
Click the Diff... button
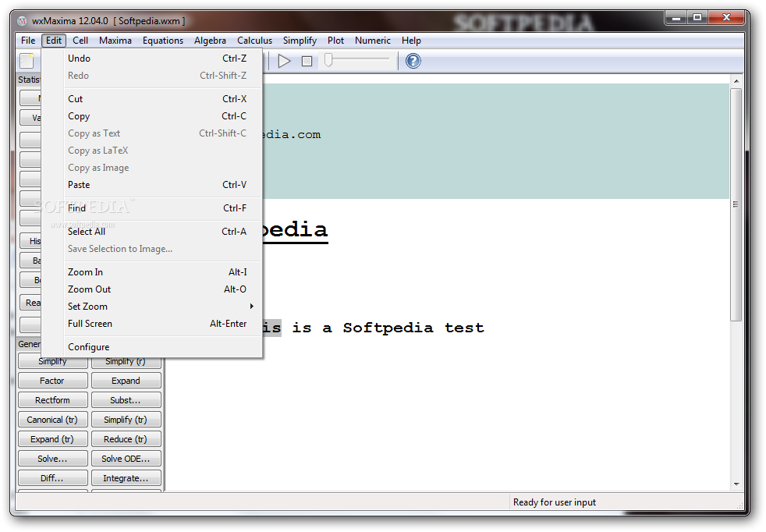pyautogui.click(x=53, y=478)
